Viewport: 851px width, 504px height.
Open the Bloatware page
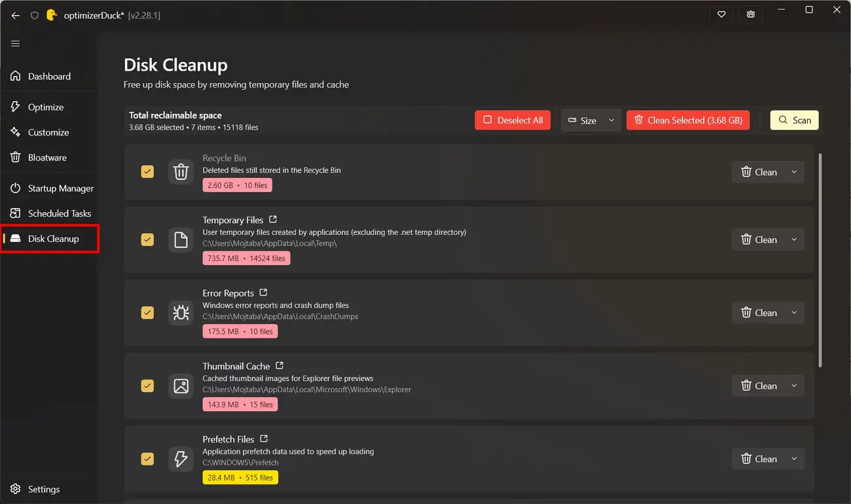click(x=50, y=157)
